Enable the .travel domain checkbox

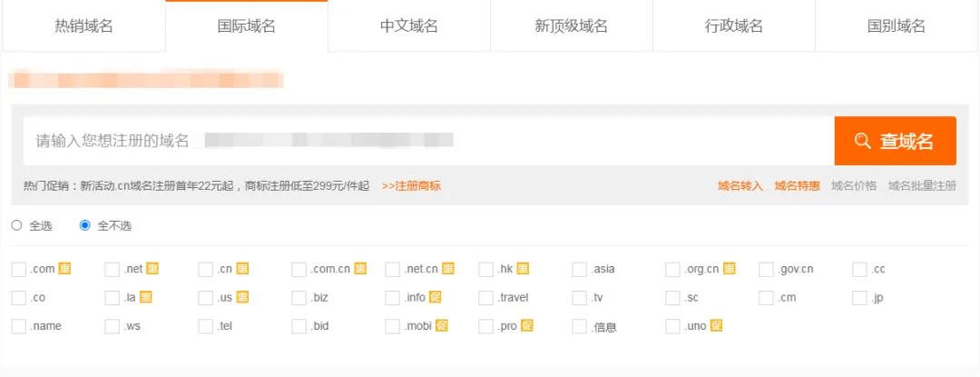(x=485, y=298)
